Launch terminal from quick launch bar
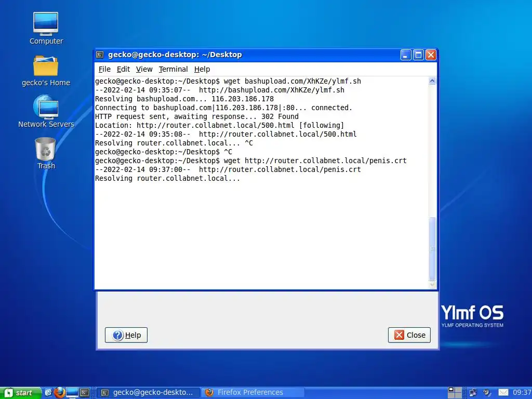This screenshot has width=532, height=399. click(85, 393)
